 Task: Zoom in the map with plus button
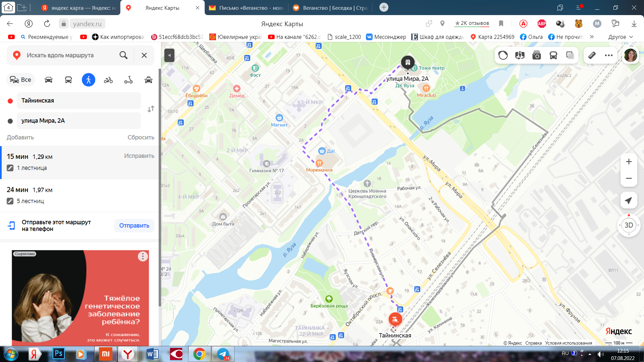coord(629,162)
